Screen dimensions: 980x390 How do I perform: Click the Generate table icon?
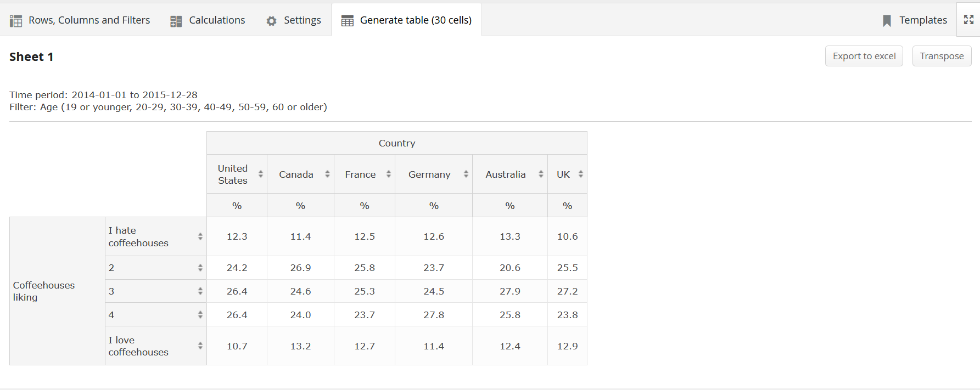coord(348,21)
